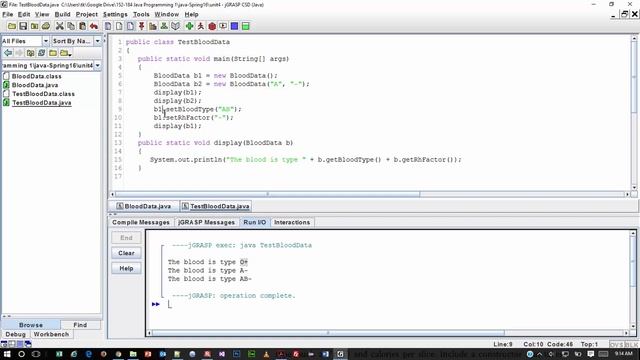
Task: Select TestBloodData.class in the file list
Action: point(43,94)
